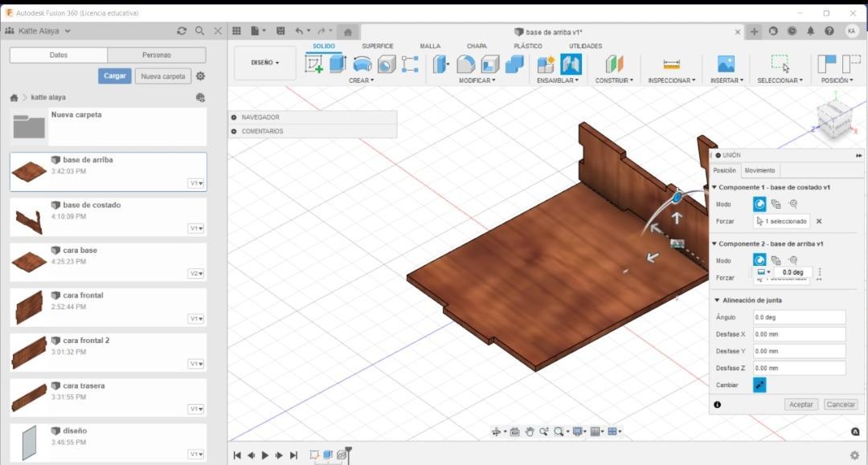Open the Movimiento tab in Unión dialog
This screenshot has width=868, height=465.
pyautogui.click(x=759, y=170)
